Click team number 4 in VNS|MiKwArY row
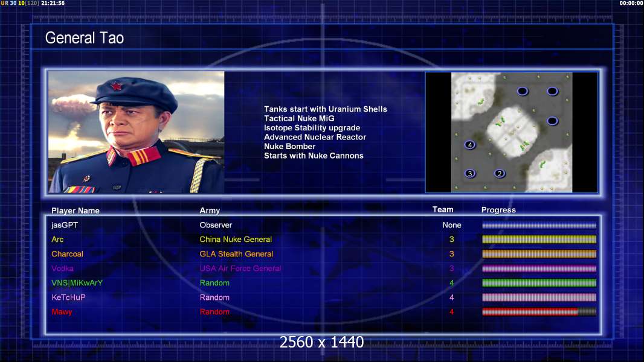This screenshot has width=644, height=362. pyautogui.click(x=452, y=283)
